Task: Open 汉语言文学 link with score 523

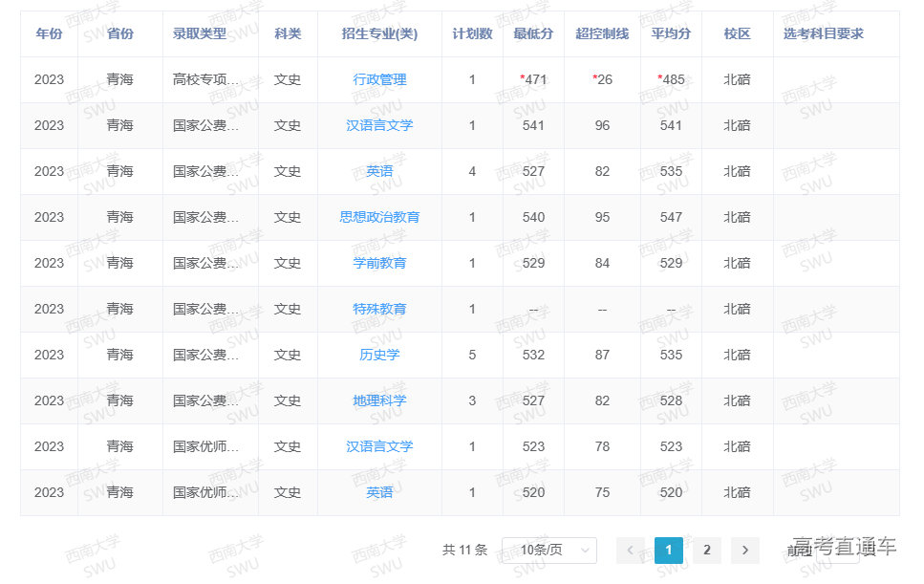Action: (x=379, y=446)
